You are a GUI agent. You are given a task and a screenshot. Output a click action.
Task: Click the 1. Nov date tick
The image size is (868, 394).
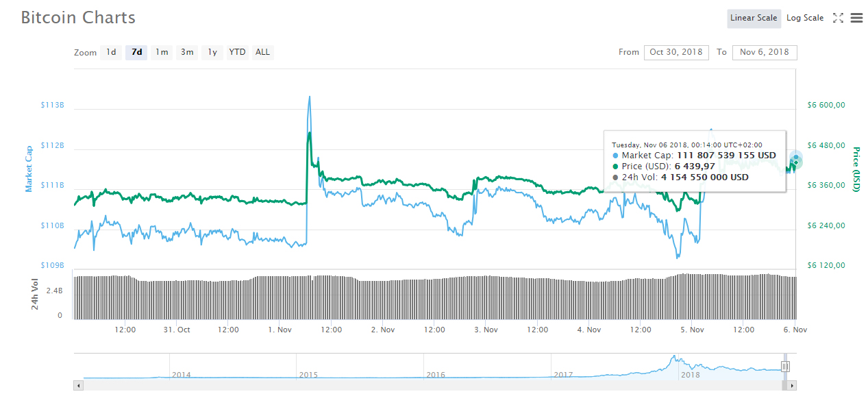click(x=280, y=330)
